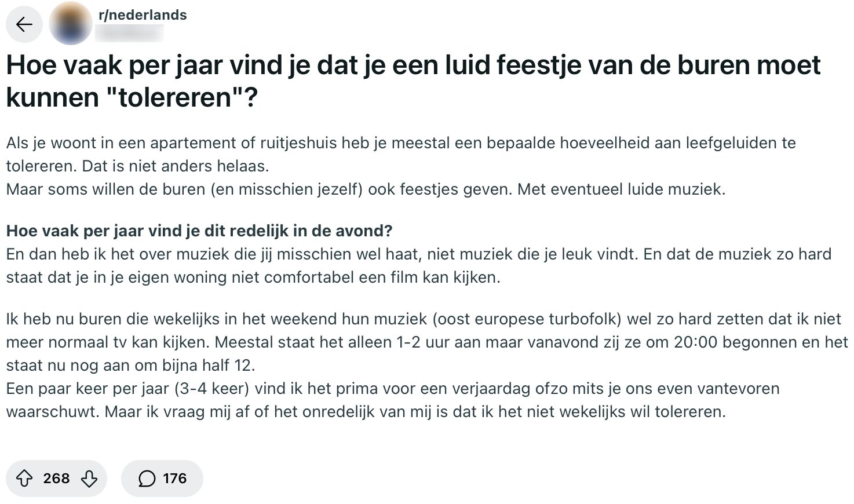Image resolution: width=854 pixels, height=504 pixels.
Task: Click the 268 vote score
Action: (x=56, y=479)
